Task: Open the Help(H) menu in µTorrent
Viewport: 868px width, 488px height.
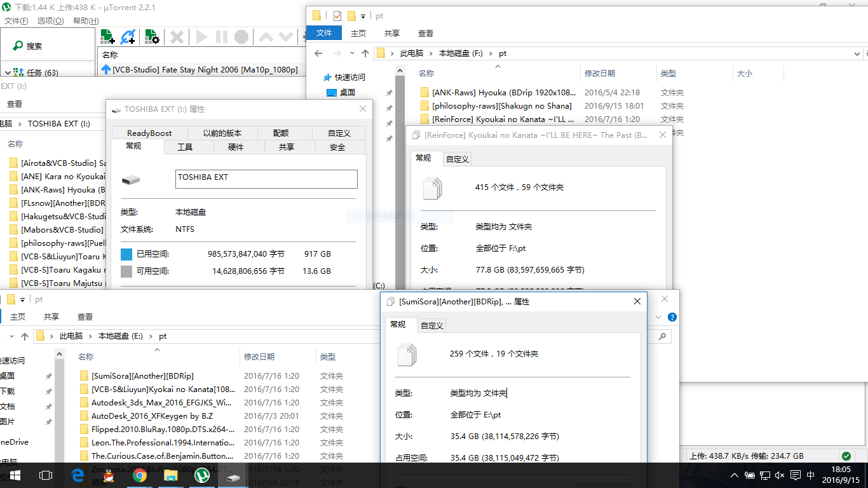Action: tap(86, 20)
